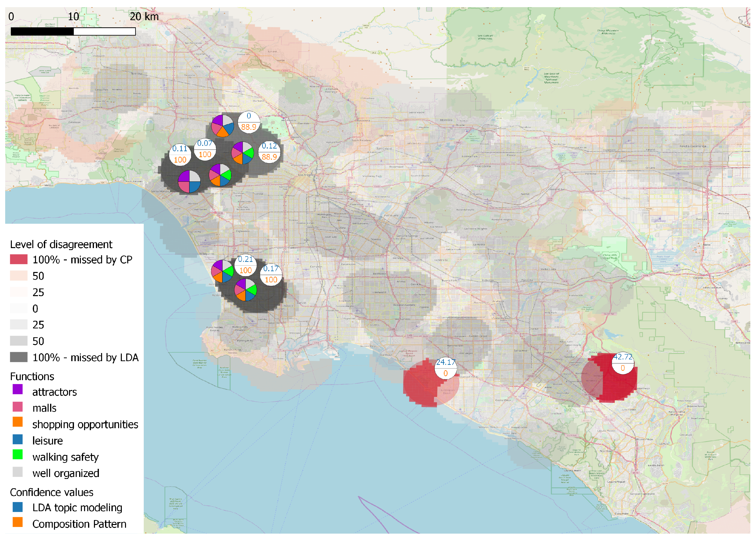Click the four-segment pie chart near Santa Monica
Image resolution: width=756 pixels, height=541 pixels.
(x=189, y=182)
